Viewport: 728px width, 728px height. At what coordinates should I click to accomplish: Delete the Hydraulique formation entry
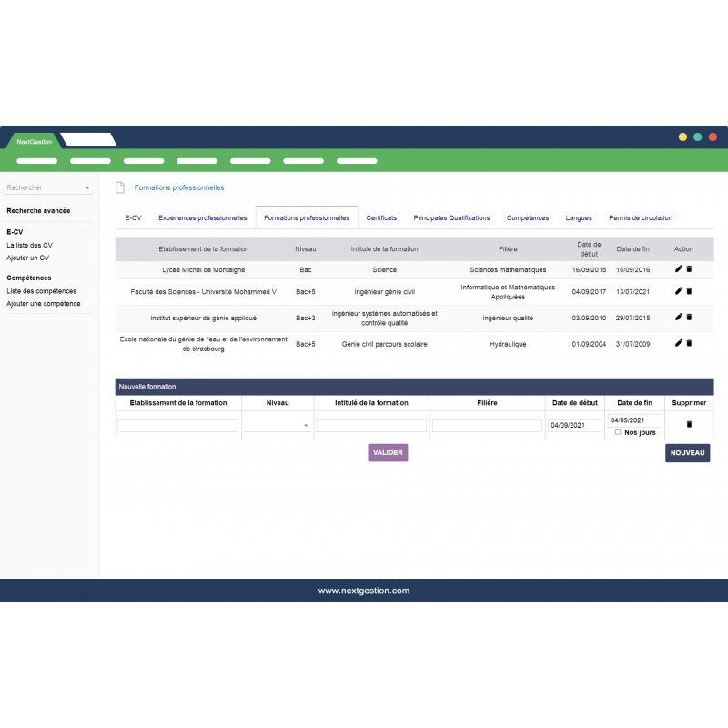click(688, 343)
